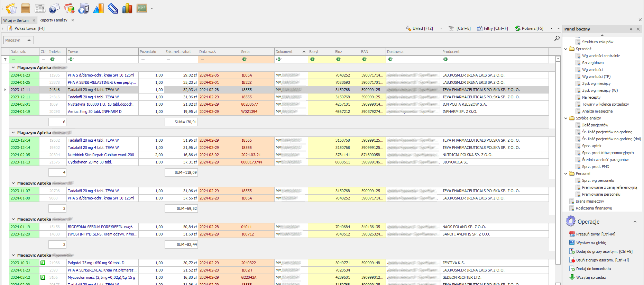Click the newspaper icon in top toolbar
This screenshot has width=644, height=285.
pyautogui.click(x=40, y=8)
